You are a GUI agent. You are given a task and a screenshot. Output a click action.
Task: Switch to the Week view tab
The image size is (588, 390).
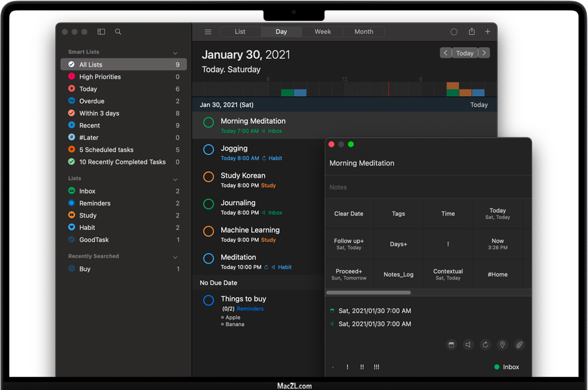(x=323, y=32)
